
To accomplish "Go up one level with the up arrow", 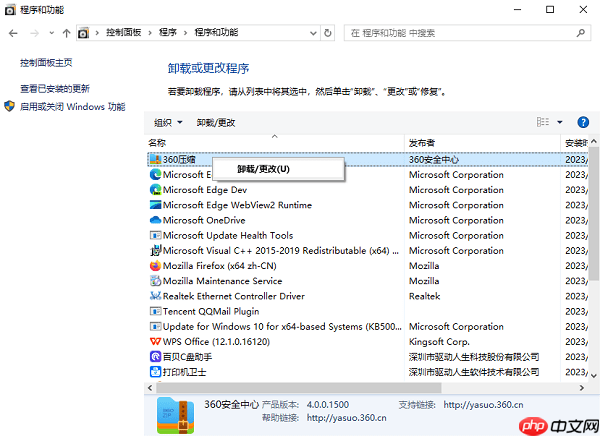I will click(x=67, y=33).
